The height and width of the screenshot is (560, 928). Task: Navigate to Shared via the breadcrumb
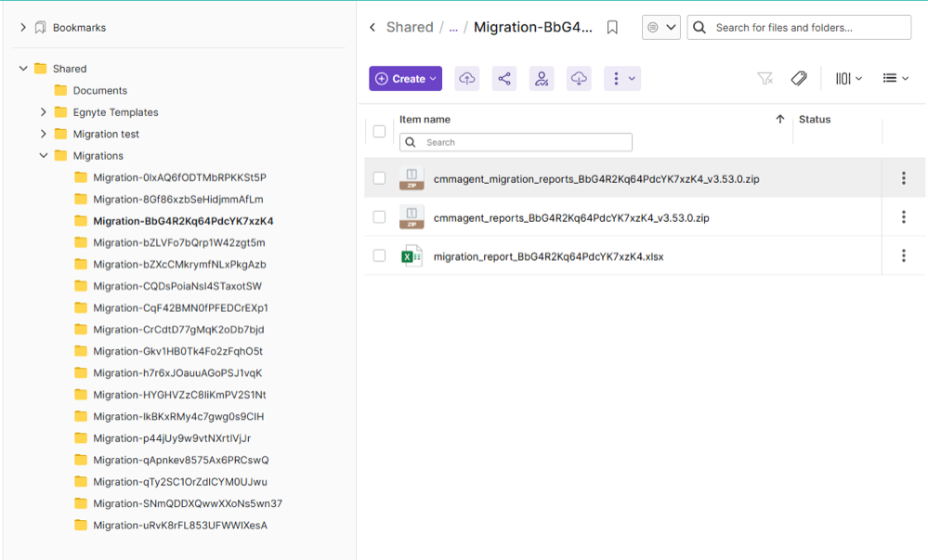412,27
